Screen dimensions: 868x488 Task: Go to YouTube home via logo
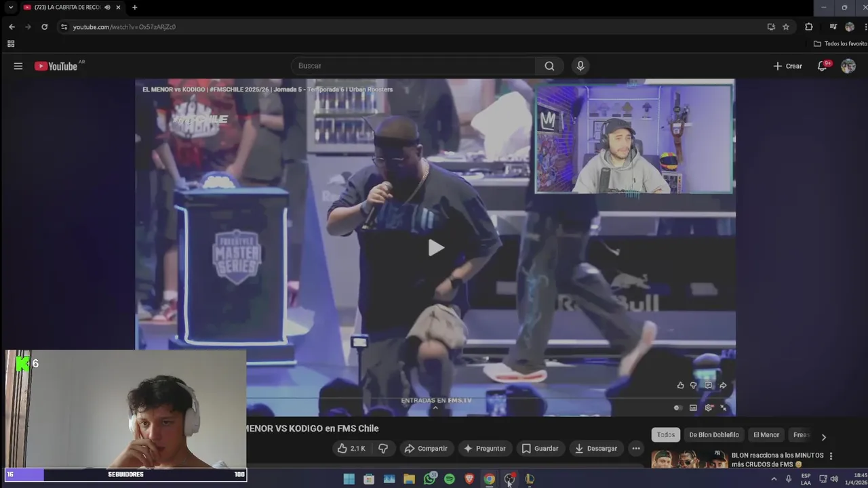click(x=56, y=66)
